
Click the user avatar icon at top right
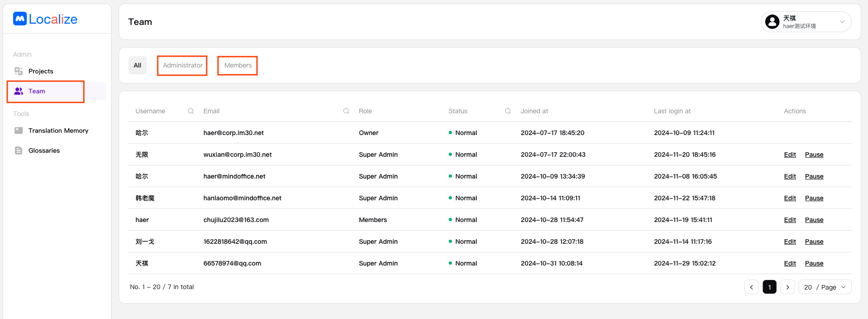click(772, 22)
